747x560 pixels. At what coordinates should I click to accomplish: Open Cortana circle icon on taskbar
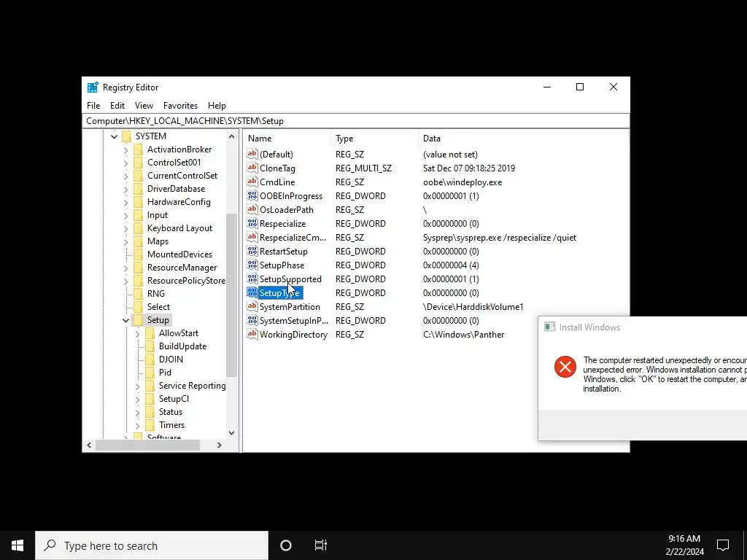[286, 545]
